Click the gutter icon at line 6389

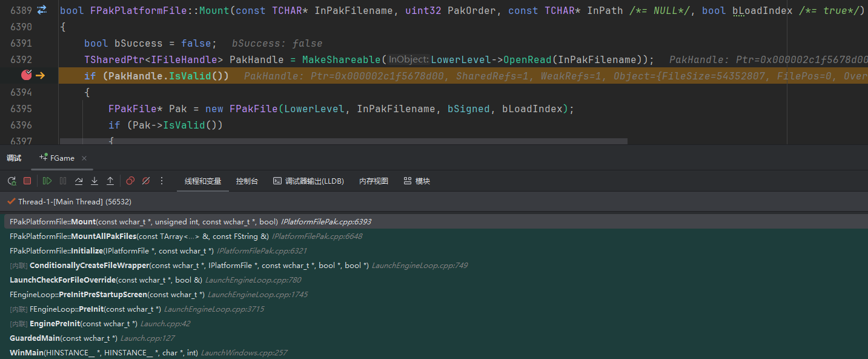[42, 10]
